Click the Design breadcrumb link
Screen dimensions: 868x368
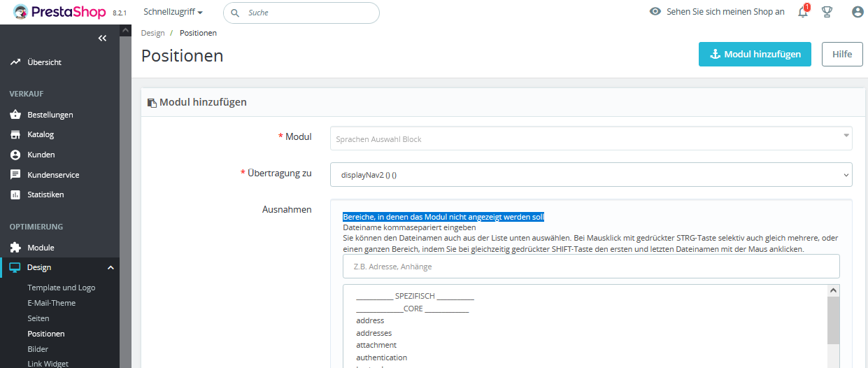(152, 33)
